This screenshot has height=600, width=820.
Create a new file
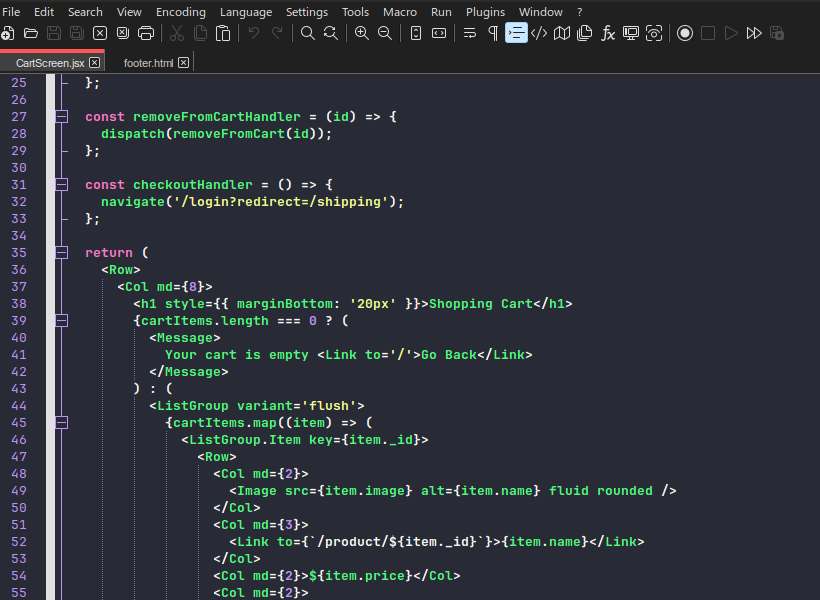[9, 33]
